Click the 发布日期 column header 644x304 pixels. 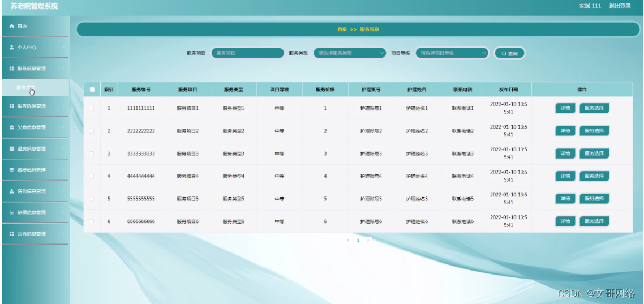[508, 89]
